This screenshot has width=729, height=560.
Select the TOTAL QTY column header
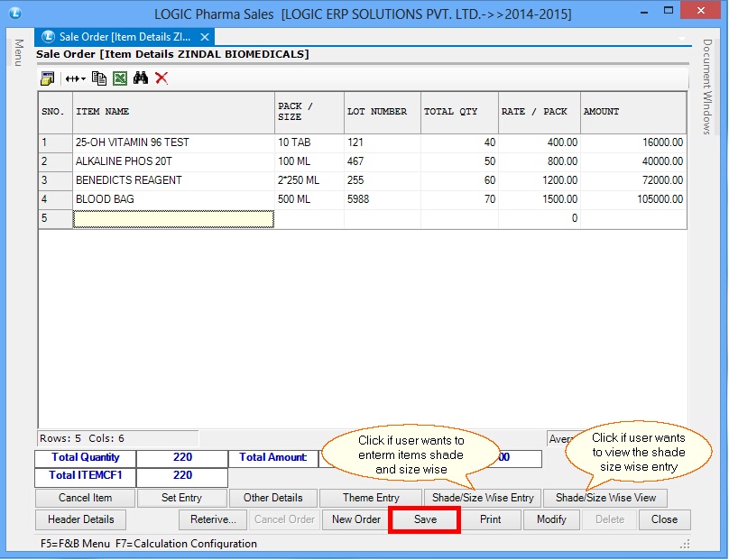tap(459, 112)
